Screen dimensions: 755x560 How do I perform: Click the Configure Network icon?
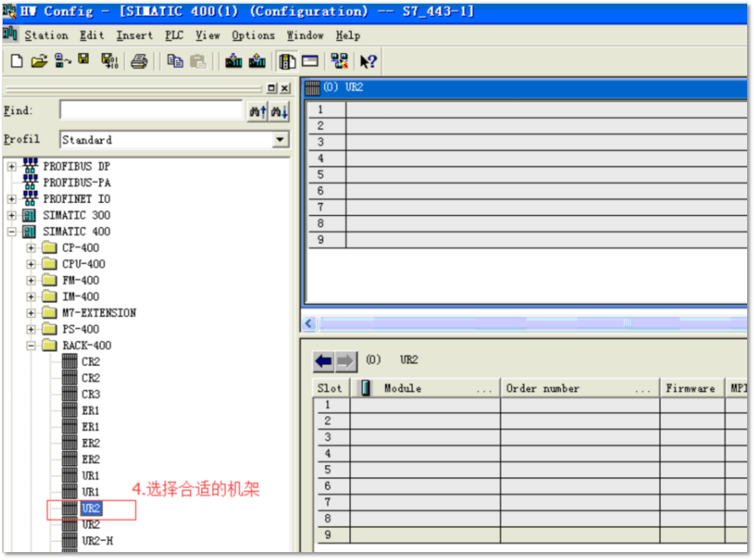pos(339,61)
